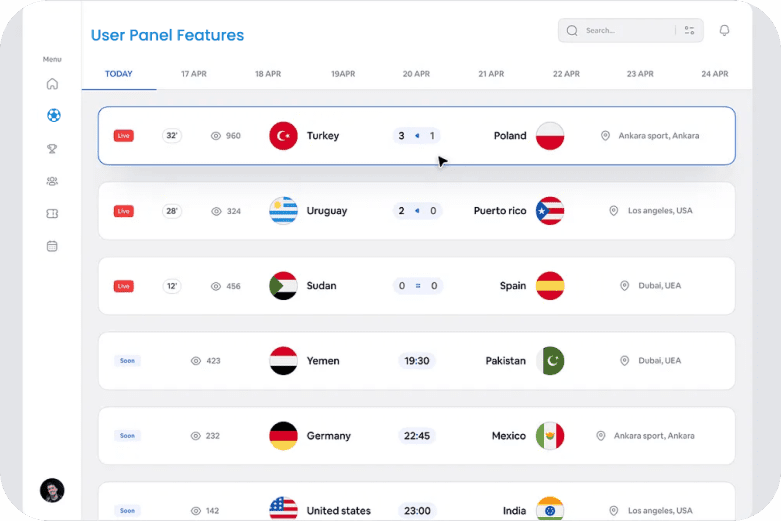Click the Spain flag icon

point(550,285)
